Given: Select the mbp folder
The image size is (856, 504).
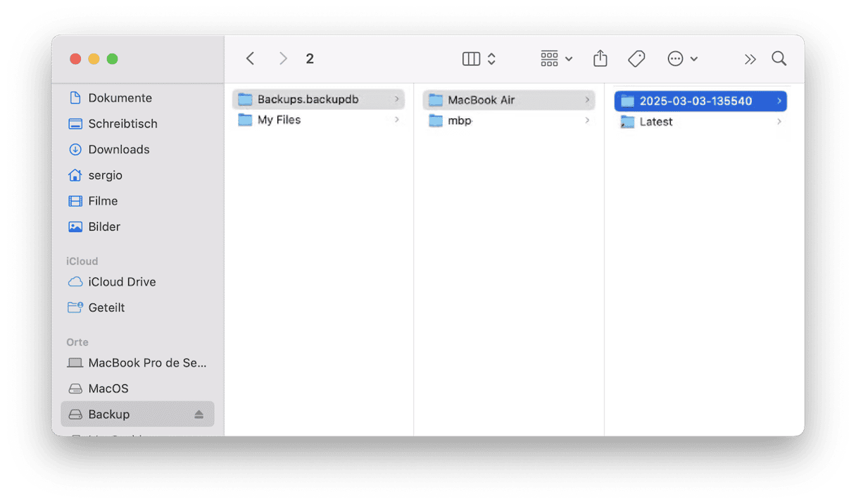Looking at the screenshot, I should coord(459,121).
